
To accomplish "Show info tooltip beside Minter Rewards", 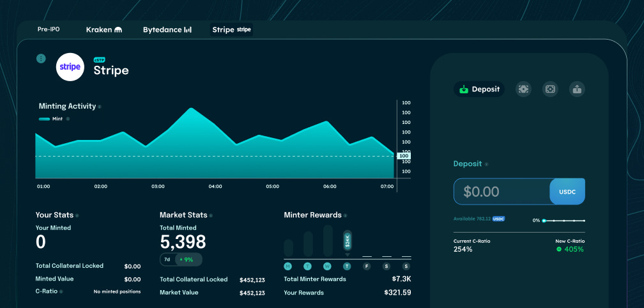I will click(x=346, y=215).
